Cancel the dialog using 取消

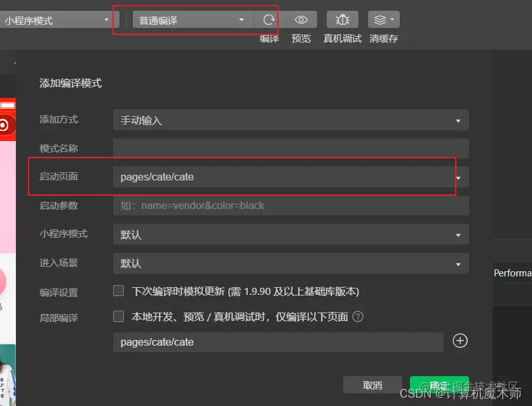pyautogui.click(x=372, y=384)
